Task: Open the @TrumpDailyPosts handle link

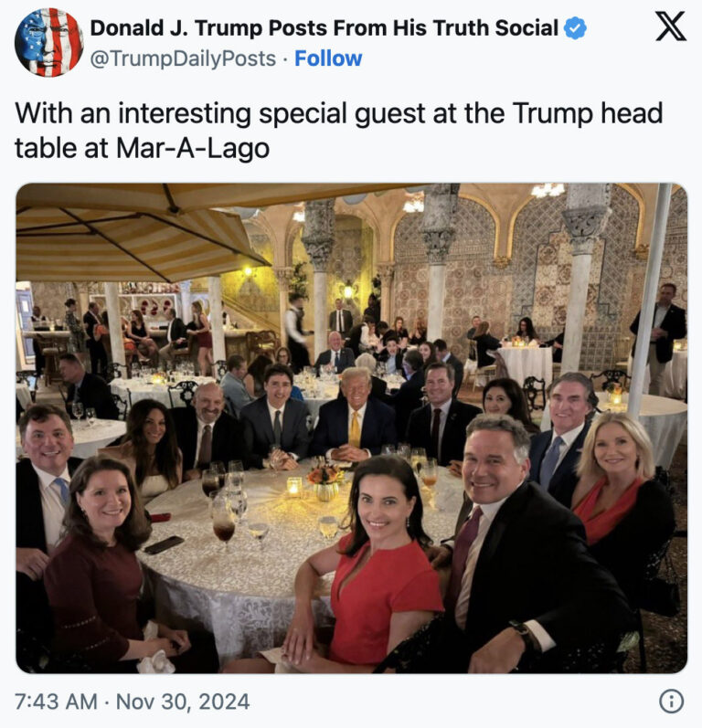Action: (183, 58)
